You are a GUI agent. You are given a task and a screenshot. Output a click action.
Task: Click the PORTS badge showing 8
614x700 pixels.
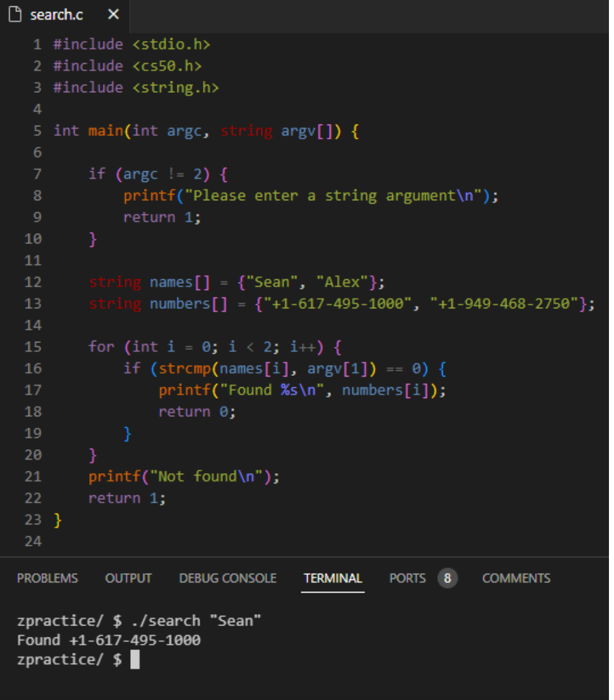click(x=447, y=578)
